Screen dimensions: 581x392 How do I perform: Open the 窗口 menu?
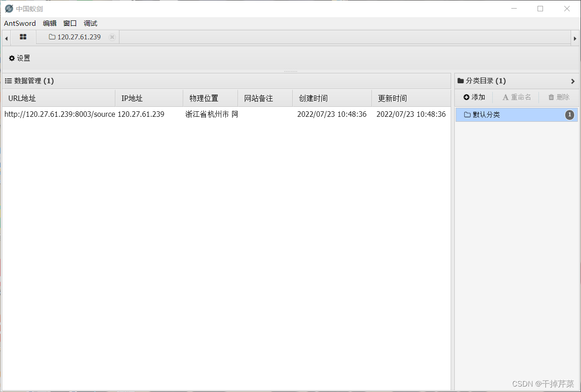[70, 23]
